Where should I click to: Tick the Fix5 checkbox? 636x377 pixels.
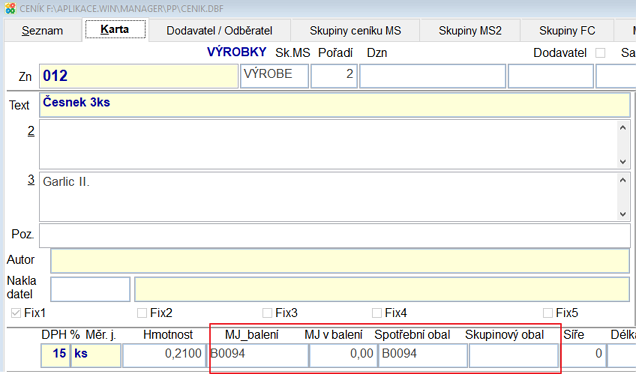tap(548, 313)
